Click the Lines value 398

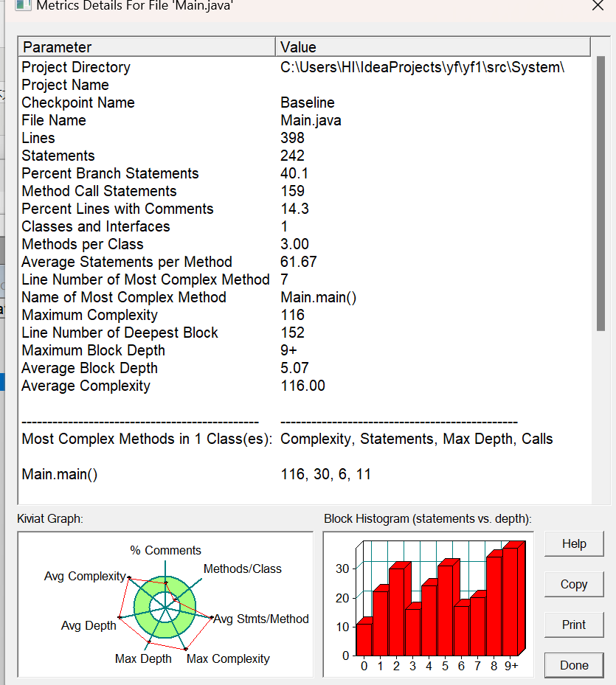click(292, 138)
